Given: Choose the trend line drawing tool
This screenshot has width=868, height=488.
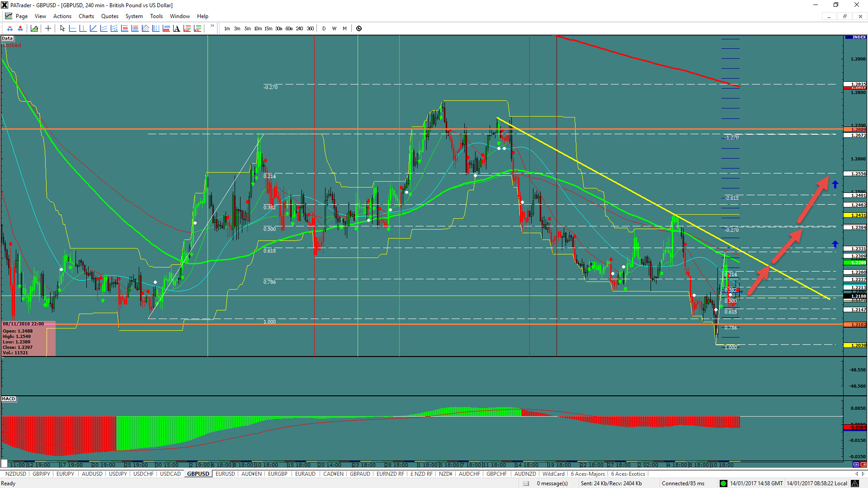Looking at the screenshot, I should [93, 28].
